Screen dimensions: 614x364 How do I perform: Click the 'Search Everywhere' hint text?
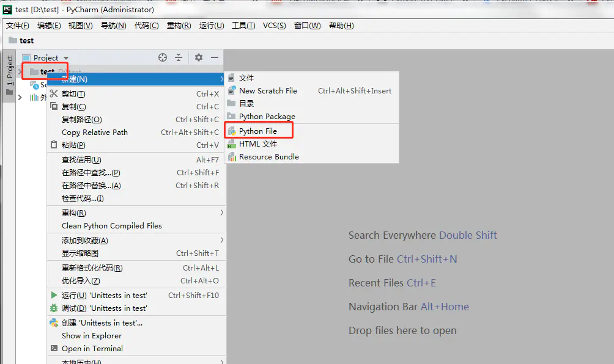click(392, 235)
